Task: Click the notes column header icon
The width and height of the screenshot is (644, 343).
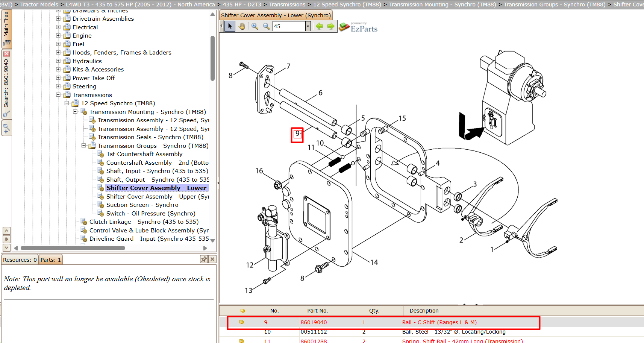Action: click(x=242, y=311)
